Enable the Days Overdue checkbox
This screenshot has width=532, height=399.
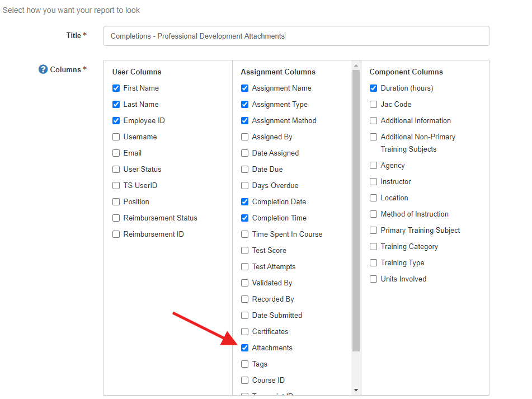click(244, 185)
